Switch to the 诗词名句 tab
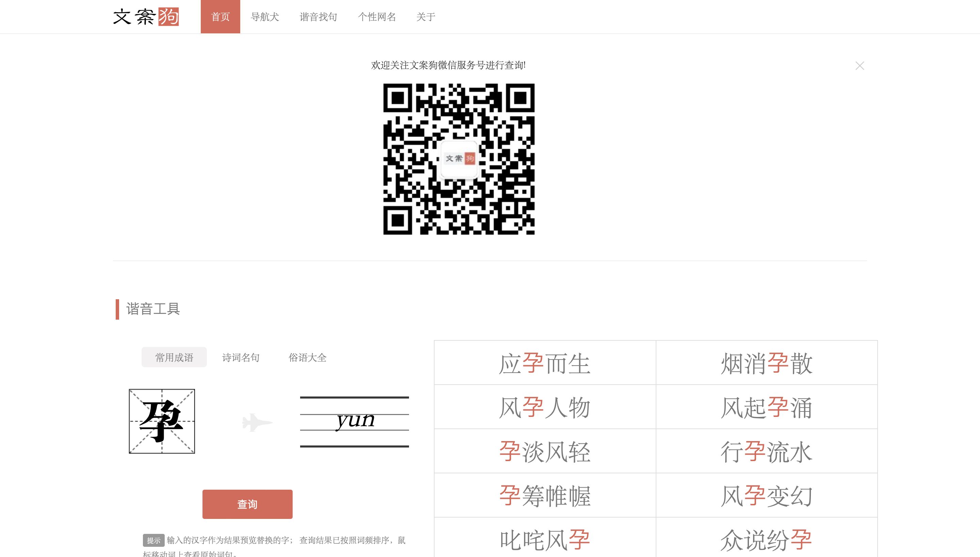The image size is (980, 557). coord(241,357)
